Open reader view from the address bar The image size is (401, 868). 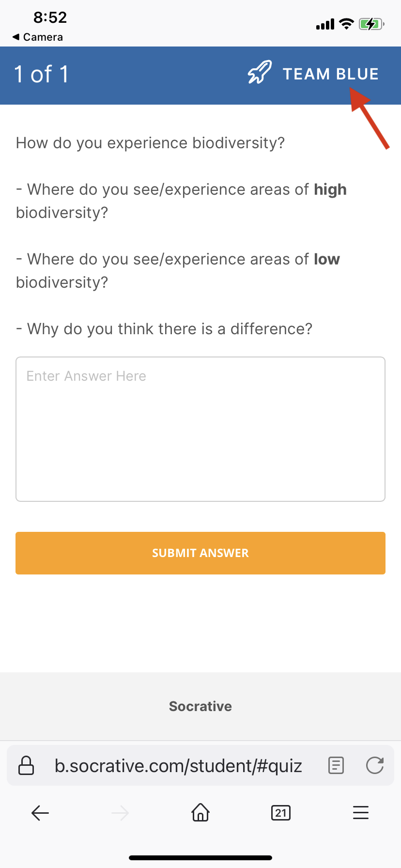pos(336,765)
